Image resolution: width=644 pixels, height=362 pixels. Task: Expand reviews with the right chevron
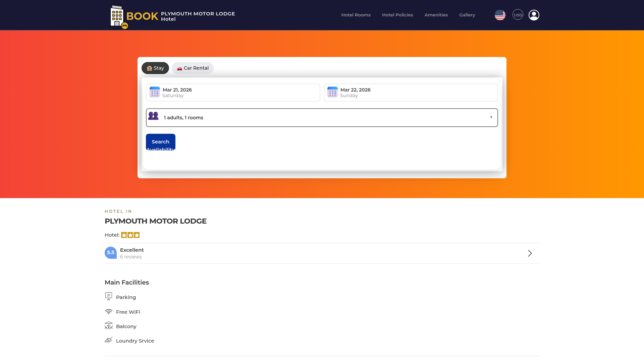click(x=530, y=253)
